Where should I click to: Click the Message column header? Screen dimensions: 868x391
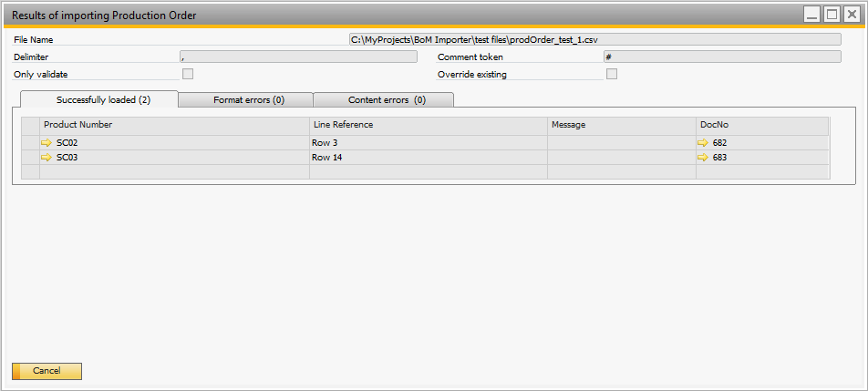pos(620,125)
